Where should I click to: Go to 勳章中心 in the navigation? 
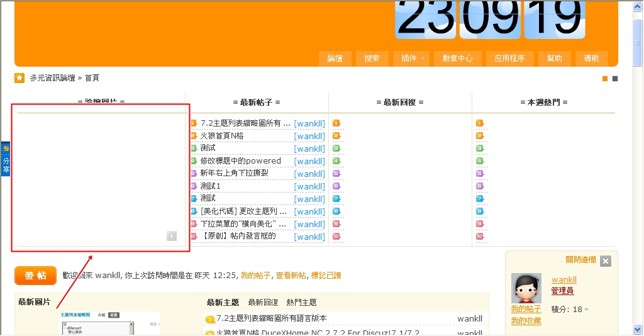[457, 59]
